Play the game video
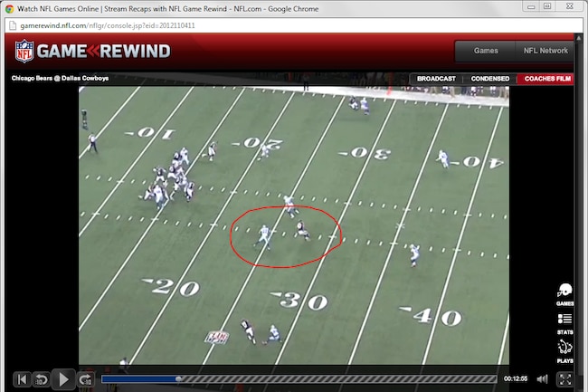 pyautogui.click(x=63, y=379)
